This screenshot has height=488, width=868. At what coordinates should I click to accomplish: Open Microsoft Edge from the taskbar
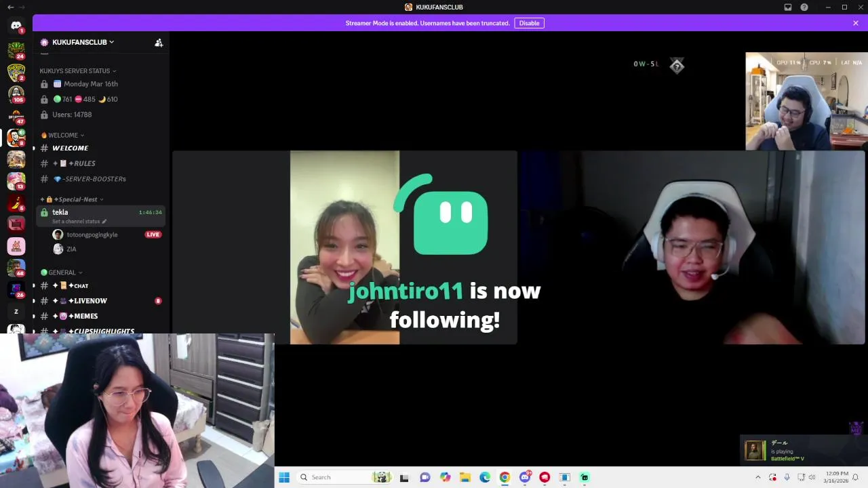pyautogui.click(x=485, y=477)
